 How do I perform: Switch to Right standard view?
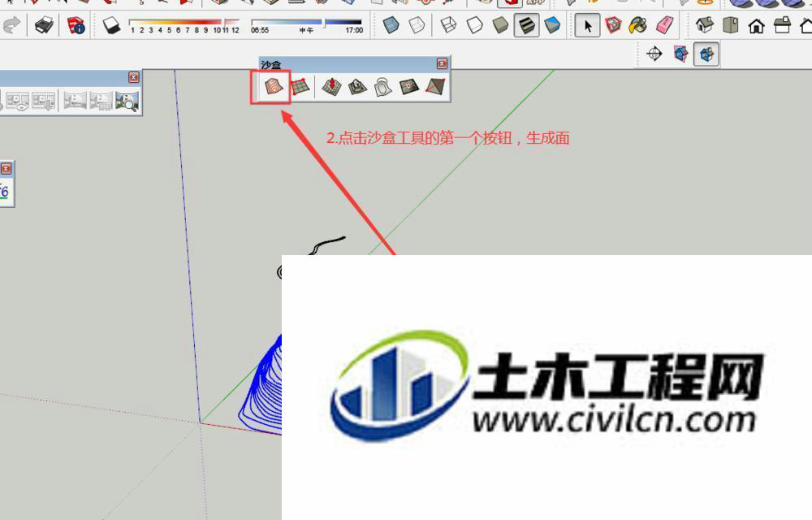[x=782, y=25]
